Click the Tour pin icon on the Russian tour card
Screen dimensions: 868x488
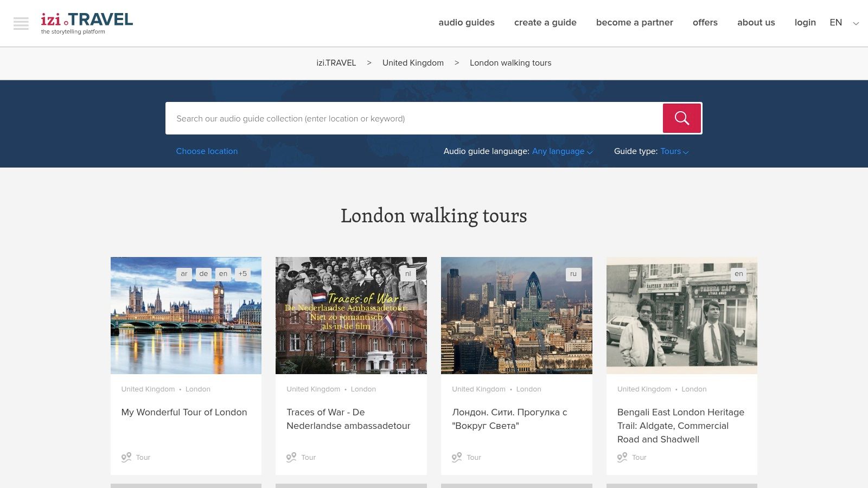[457, 457]
